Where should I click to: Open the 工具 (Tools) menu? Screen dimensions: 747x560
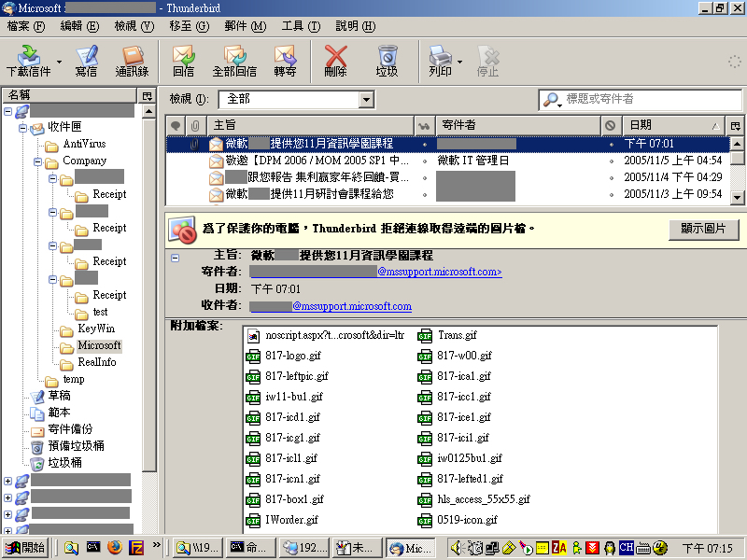pyautogui.click(x=300, y=26)
